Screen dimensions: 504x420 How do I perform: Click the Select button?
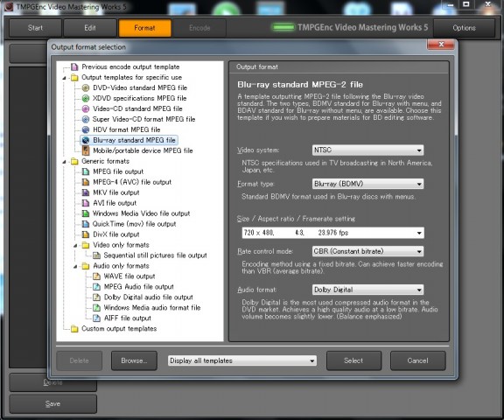tap(353, 360)
